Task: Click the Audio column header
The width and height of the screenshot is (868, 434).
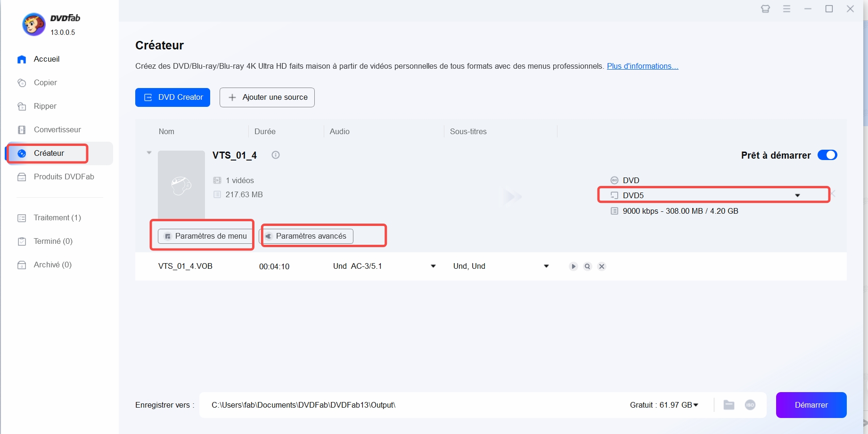Action: point(340,132)
